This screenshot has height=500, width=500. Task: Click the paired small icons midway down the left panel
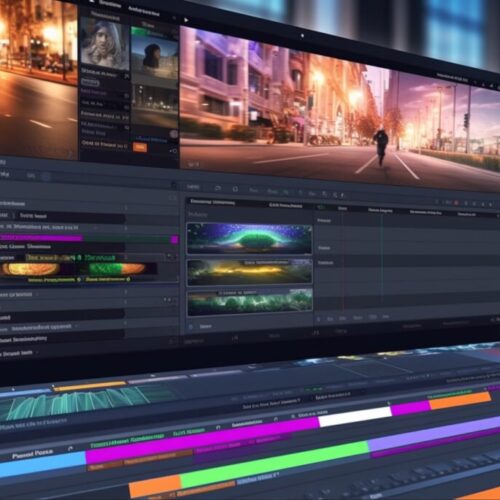(167, 300)
